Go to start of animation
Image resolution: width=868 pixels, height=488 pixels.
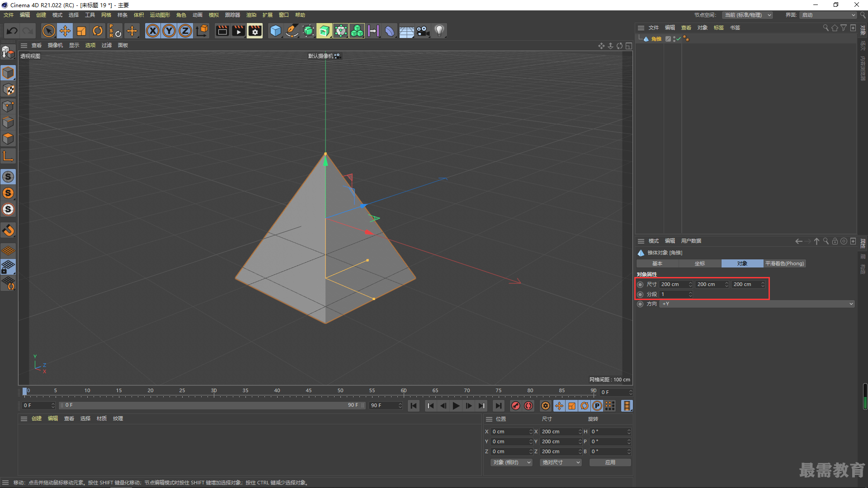click(x=414, y=406)
